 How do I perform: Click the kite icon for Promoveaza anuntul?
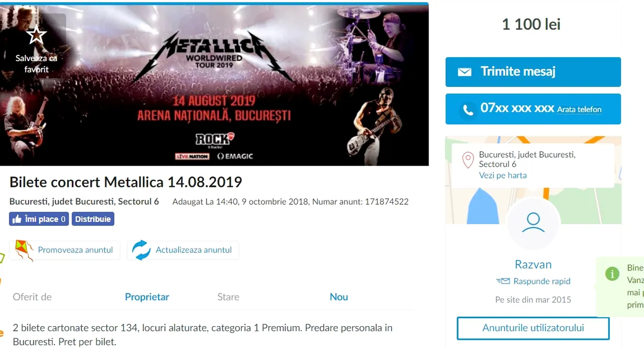[24, 250]
